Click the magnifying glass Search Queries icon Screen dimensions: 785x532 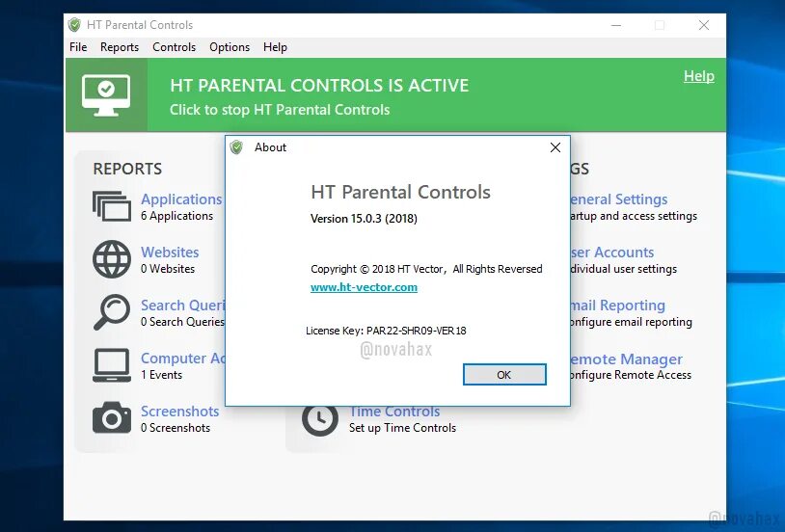pyautogui.click(x=112, y=312)
